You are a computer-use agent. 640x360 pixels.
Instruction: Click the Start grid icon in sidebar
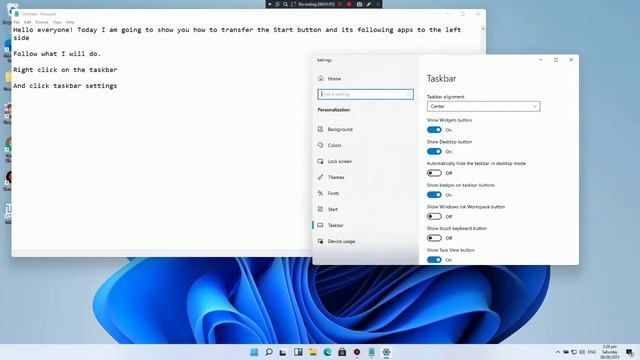(320, 209)
